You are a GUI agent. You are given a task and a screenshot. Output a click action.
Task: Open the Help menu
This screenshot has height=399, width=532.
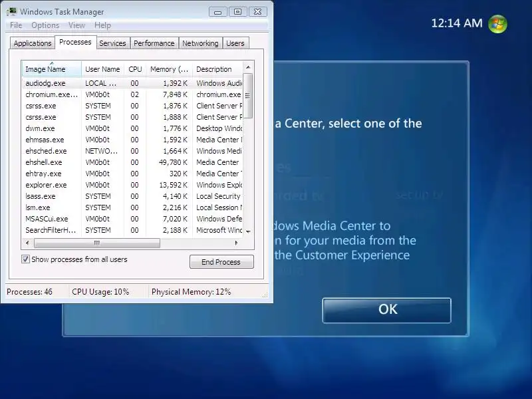(x=102, y=25)
